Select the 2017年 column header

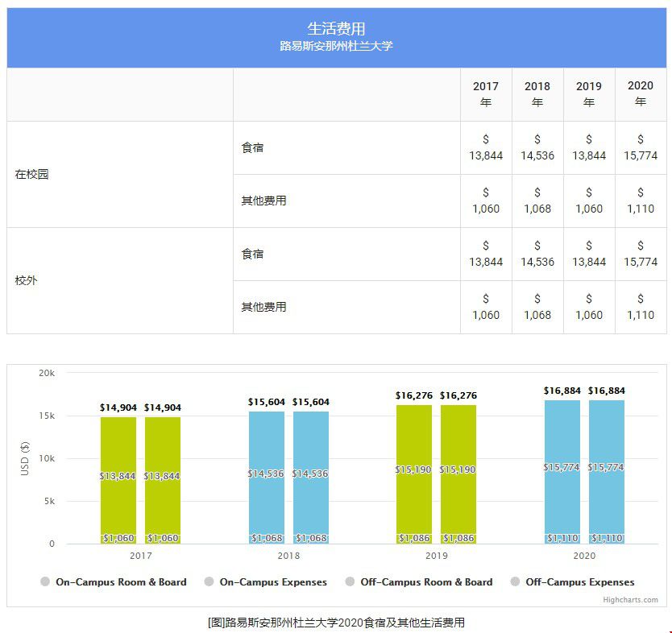pyautogui.click(x=486, y=94)
